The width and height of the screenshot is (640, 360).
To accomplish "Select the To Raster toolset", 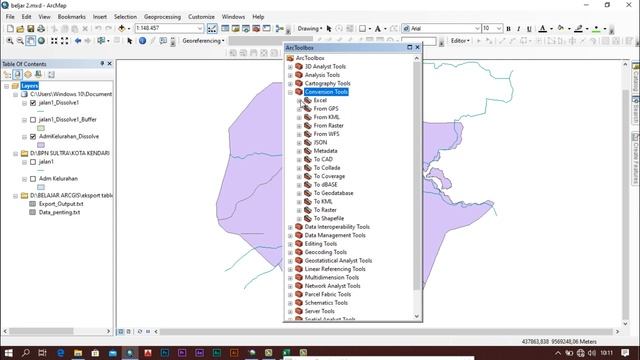I will tap(325, 210).
